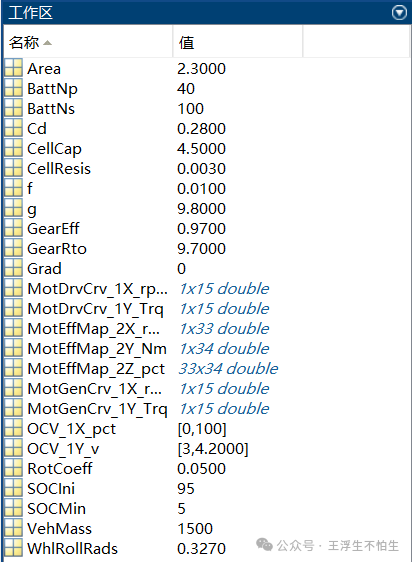Click the matrix icon beside MotDrvCrv_1Y_Trq

coord(14,309)
